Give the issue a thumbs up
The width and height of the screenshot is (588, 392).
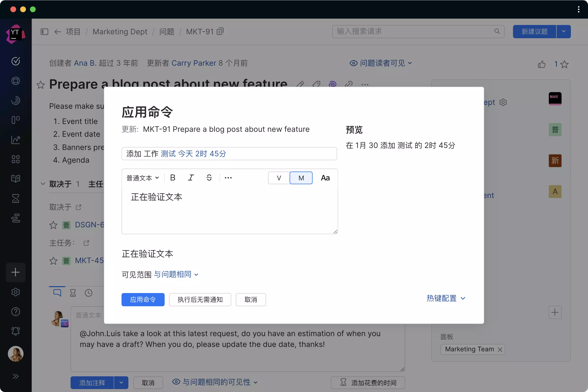tap(541, 64)
